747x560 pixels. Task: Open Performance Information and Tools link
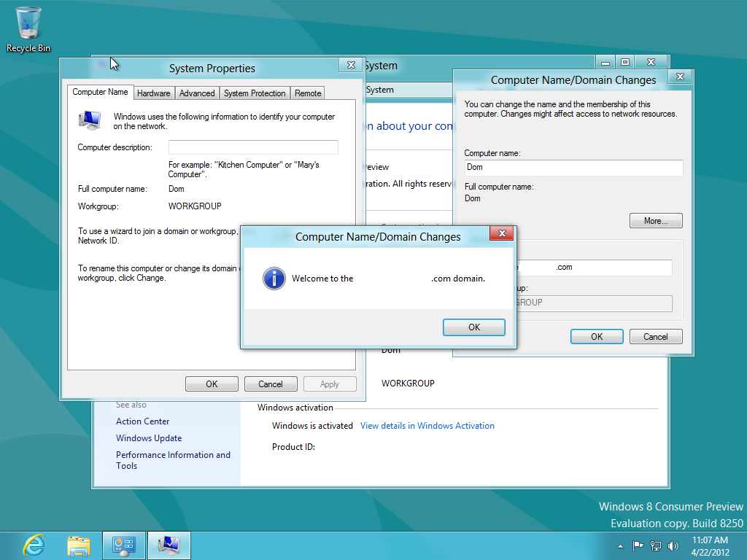[173, 460]
